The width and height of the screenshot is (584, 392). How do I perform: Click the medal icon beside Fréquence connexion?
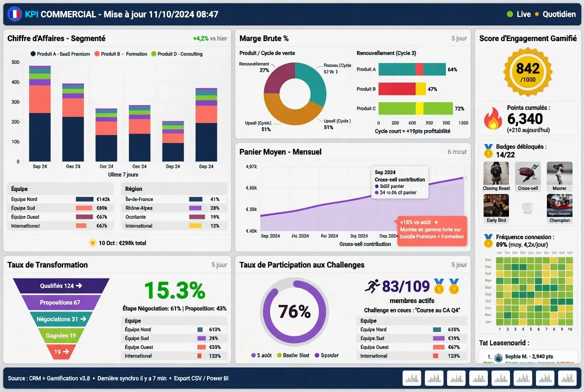(488, 240)
